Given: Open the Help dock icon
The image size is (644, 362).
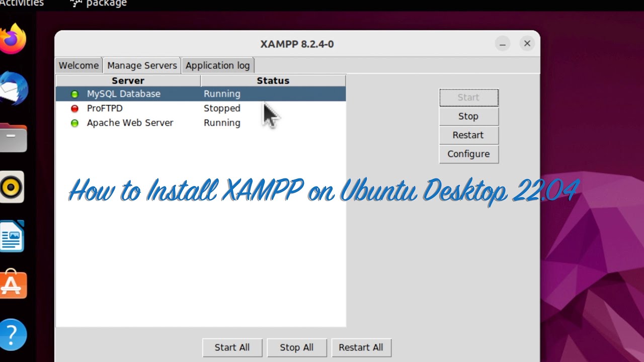Looking at the screenshot, I should (13, 335).
